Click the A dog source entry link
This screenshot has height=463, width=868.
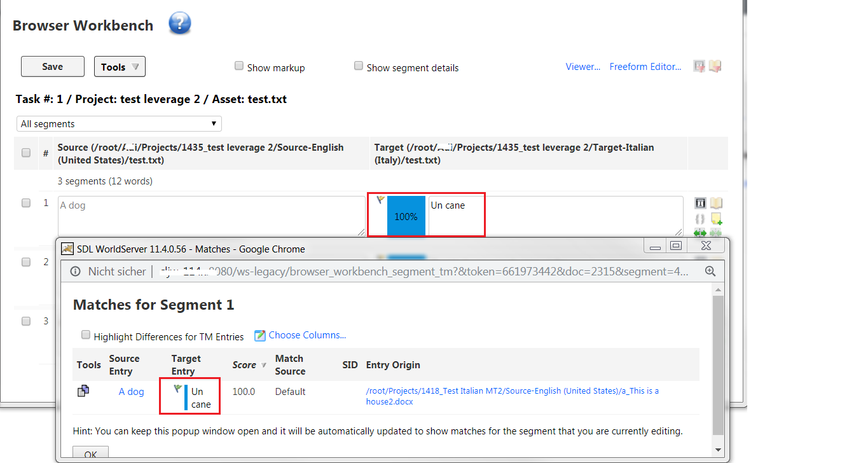click(x=132, y=392)
